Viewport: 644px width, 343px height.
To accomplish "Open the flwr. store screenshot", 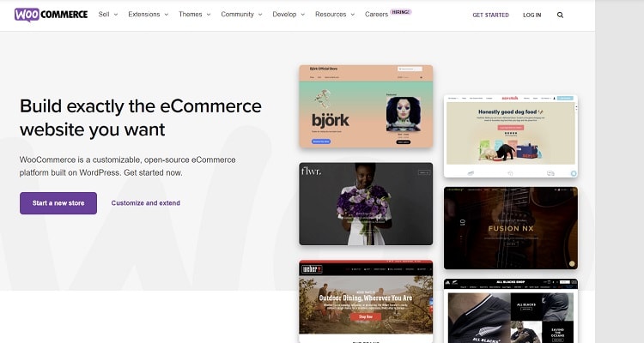I will [366, 204].
